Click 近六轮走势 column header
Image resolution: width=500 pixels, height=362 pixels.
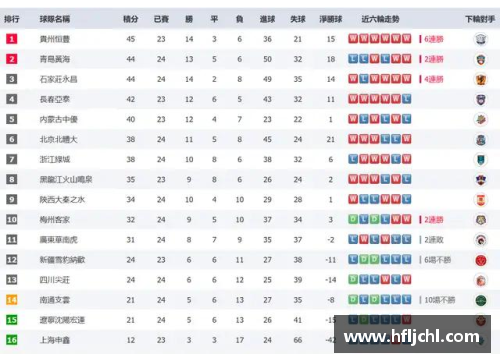click(380, 19)
